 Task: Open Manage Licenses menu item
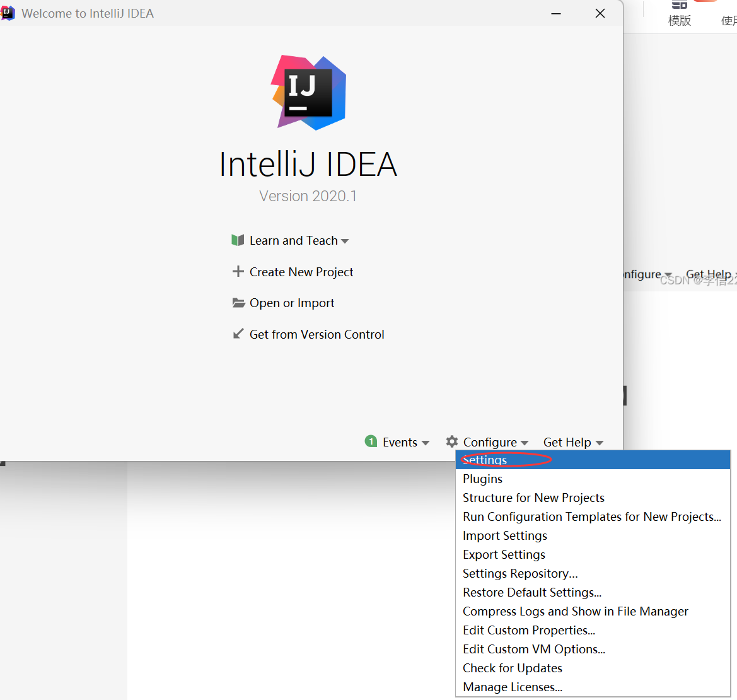[x=593, y=687]
